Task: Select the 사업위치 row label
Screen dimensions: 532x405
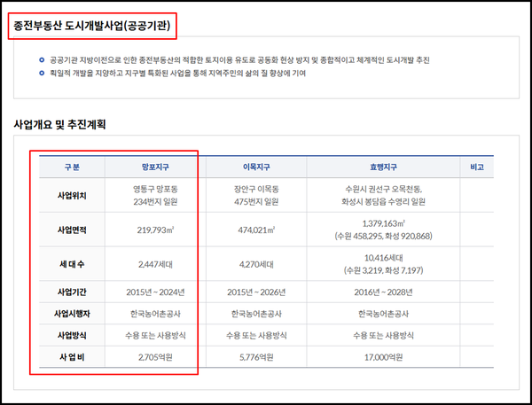Action: coord(72,196)
